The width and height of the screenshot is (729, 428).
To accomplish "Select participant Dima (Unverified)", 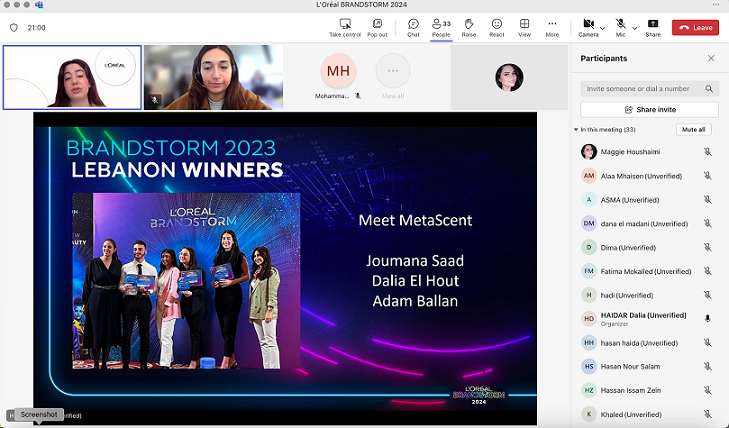I will coord(649,247).
